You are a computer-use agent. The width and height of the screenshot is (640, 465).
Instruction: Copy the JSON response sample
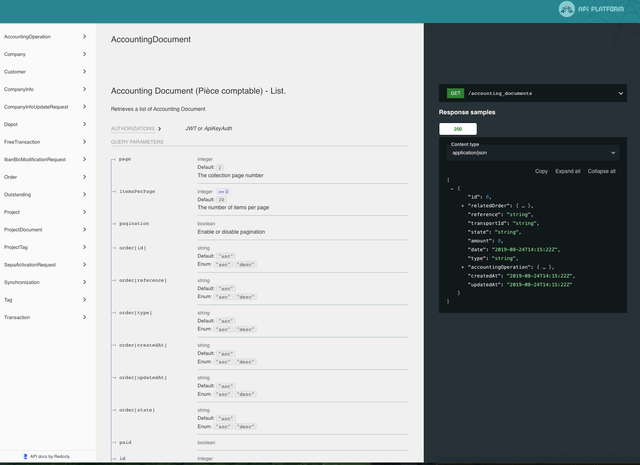[541, 171]
